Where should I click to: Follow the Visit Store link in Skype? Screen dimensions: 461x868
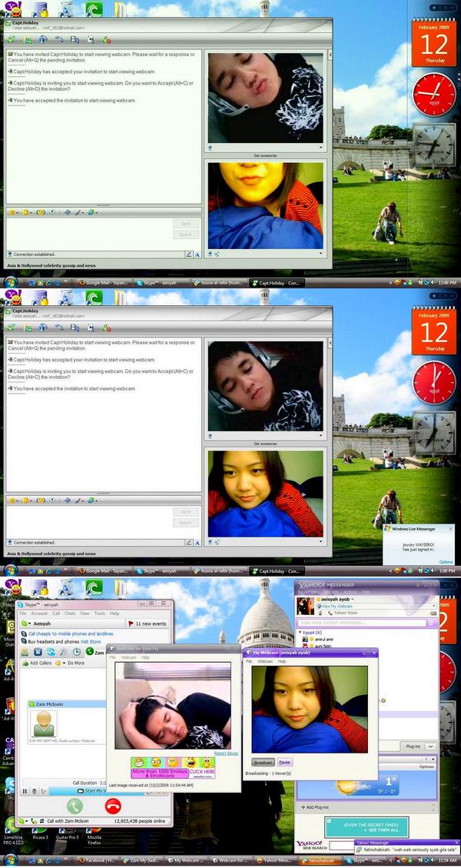pos(90,641)
